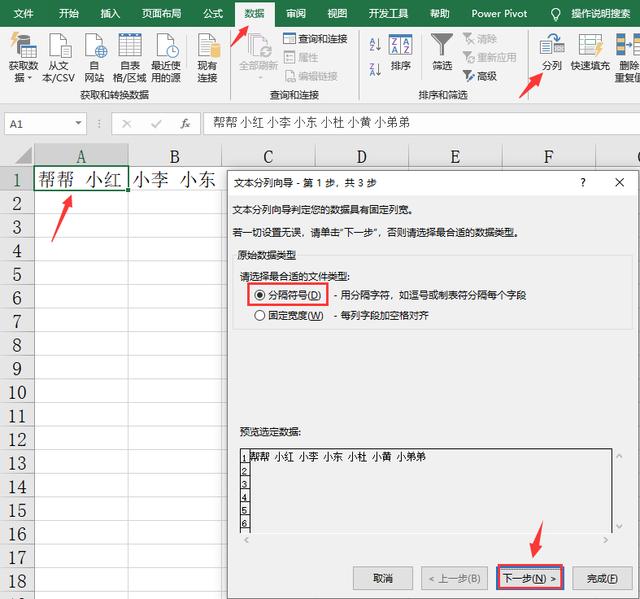Click the formula bar cancel X icon
The image size is (640, 599).
127,124
